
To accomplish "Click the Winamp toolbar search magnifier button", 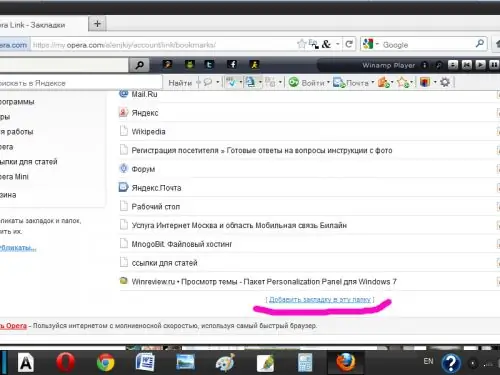I will [x=139, y=65].
